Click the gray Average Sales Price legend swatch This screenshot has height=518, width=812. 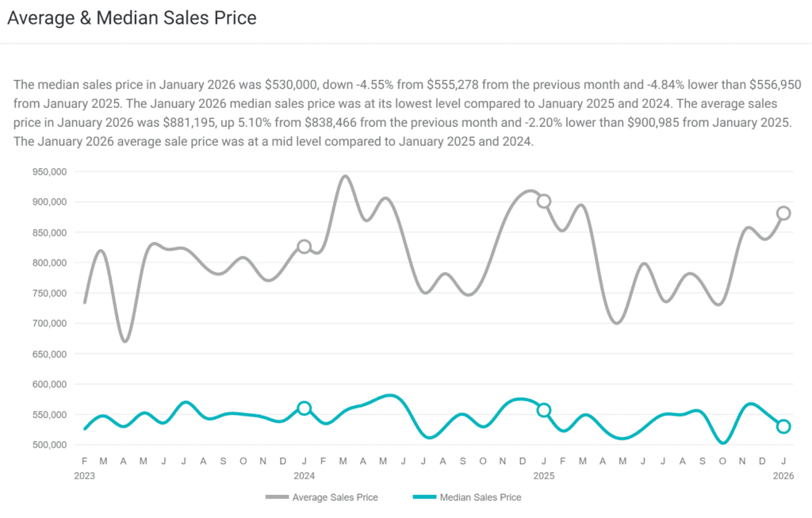point(277,497)
